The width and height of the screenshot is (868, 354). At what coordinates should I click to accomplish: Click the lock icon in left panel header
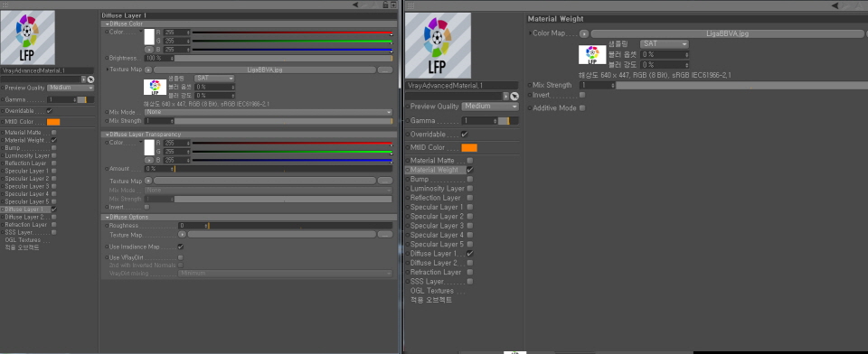[386, 5]
